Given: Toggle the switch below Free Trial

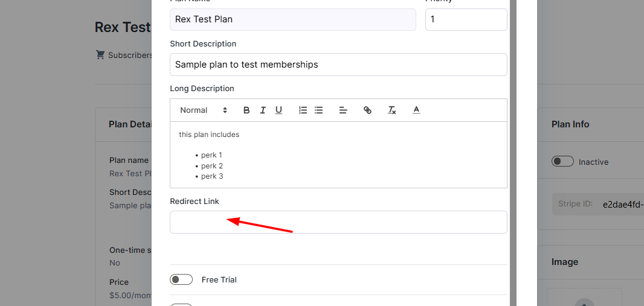Looking at the screenshot, I should coord(181,305).
